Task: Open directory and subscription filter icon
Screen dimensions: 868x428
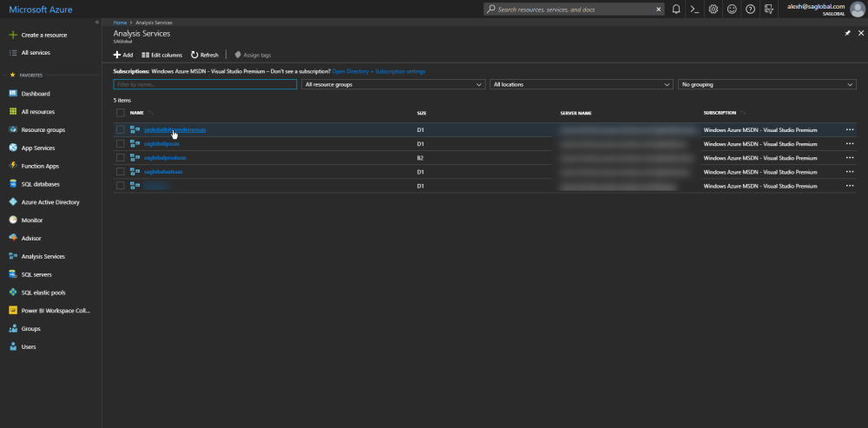Action: click(768, 10)
